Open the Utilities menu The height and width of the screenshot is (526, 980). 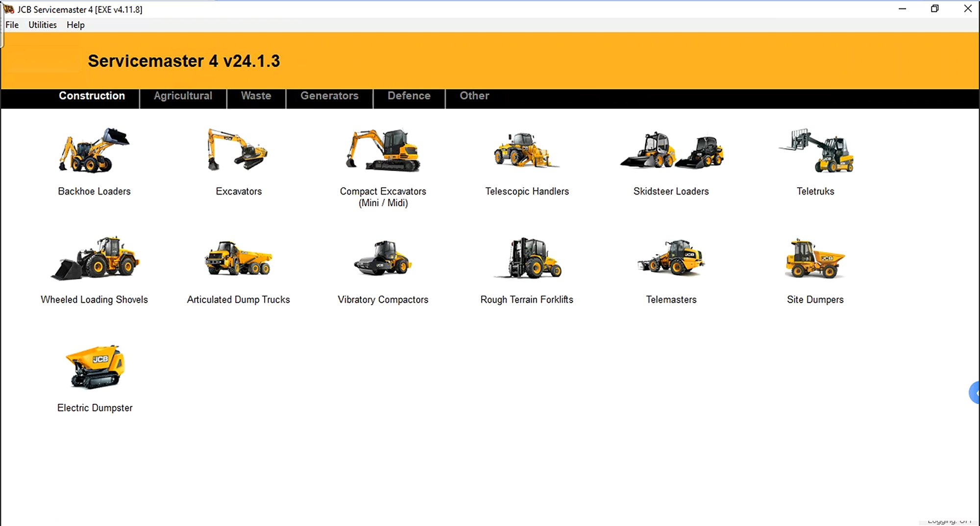point(43,25)
